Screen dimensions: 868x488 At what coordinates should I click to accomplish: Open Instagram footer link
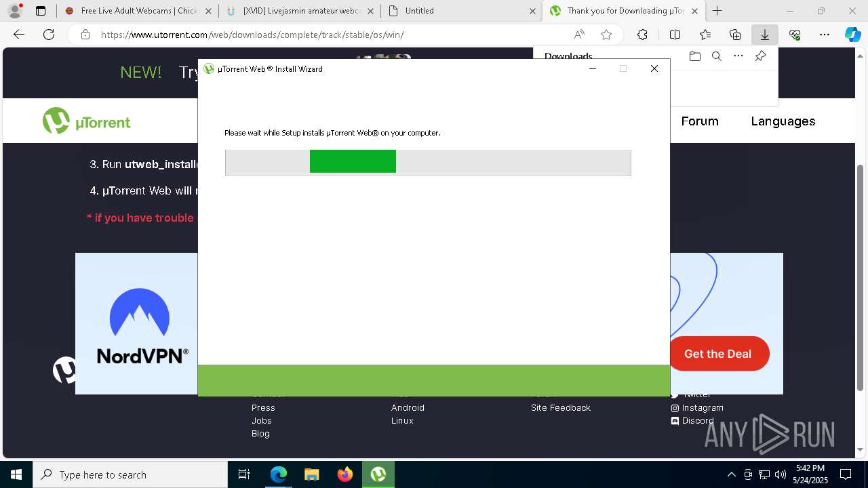(x=697, y=407)
